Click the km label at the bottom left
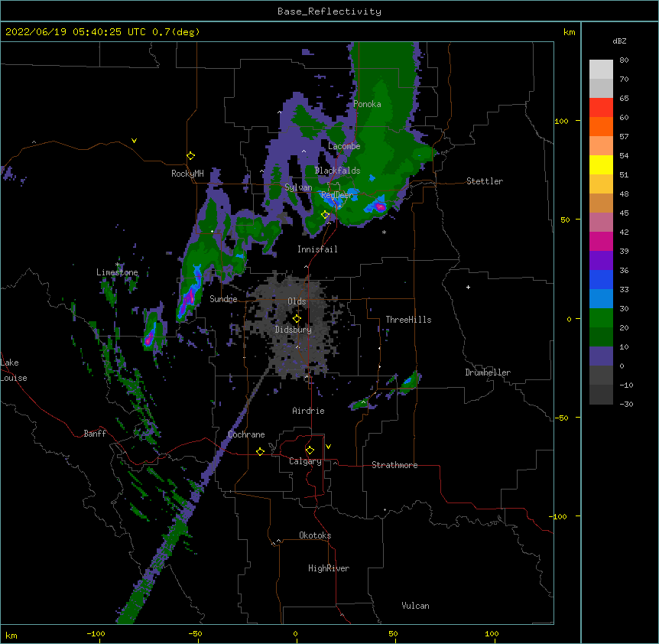This screenshot has height=644, width=659. pos(11,635)
